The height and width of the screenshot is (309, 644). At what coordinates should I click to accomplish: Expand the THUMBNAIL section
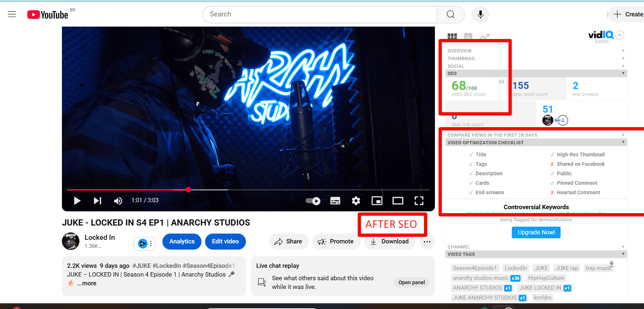coord(536,58)
